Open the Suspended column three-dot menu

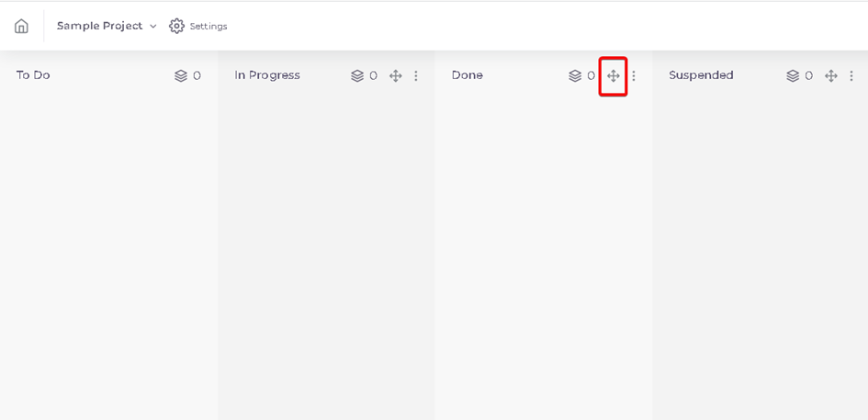click(x=851, y=76)
